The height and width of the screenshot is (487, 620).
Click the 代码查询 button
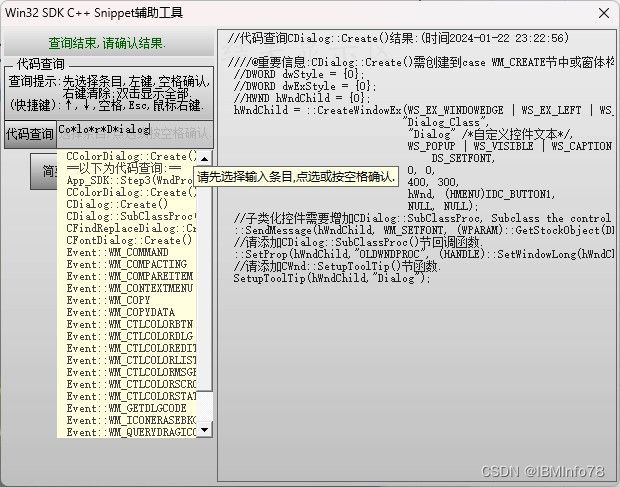[30, 134]
